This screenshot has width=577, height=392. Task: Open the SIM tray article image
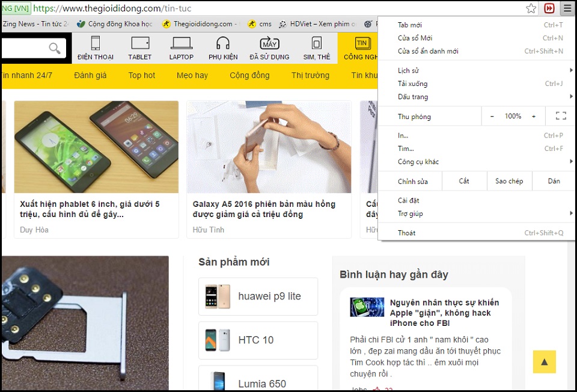[x=85, y=323]
